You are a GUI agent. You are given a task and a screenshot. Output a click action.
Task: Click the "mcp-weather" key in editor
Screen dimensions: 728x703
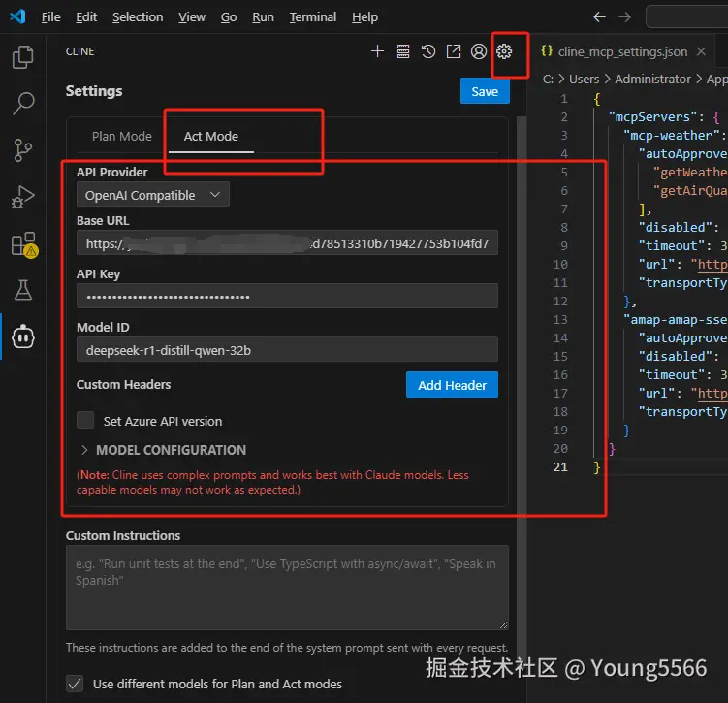click(672, 135)
